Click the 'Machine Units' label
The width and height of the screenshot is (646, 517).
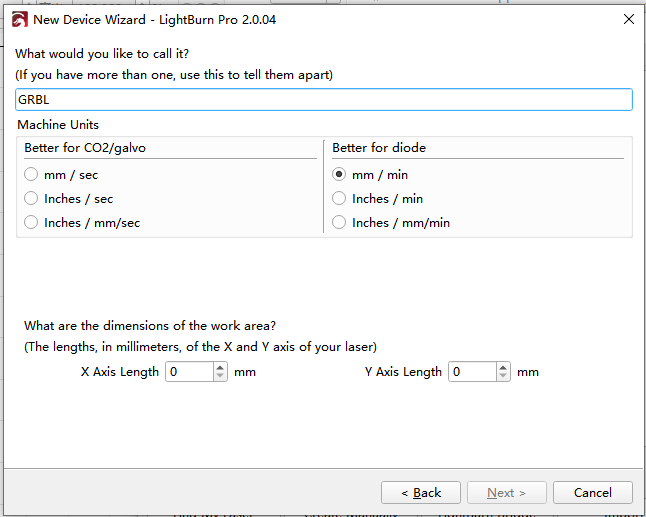(x=58, y=124)
